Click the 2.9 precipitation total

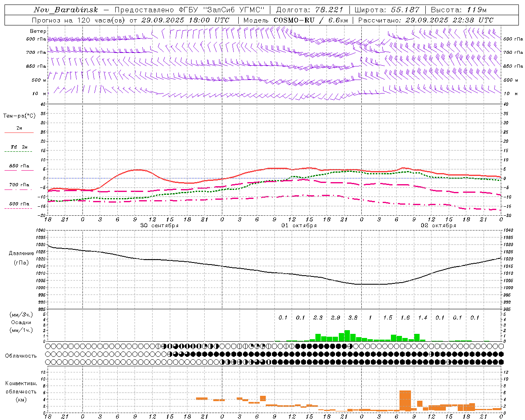[x=336, y=317]
